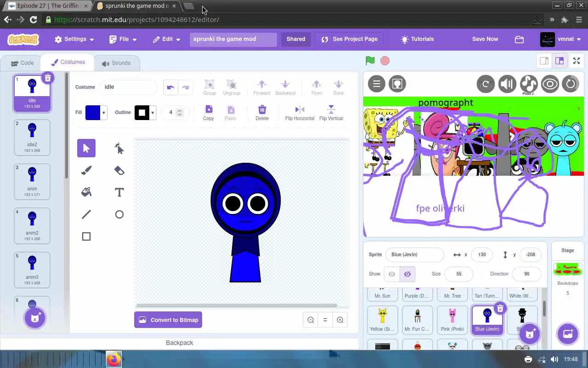Select the Pink (Pinki) sprite
The height and width of the screenshot is (368, 588).
(452, 319)
